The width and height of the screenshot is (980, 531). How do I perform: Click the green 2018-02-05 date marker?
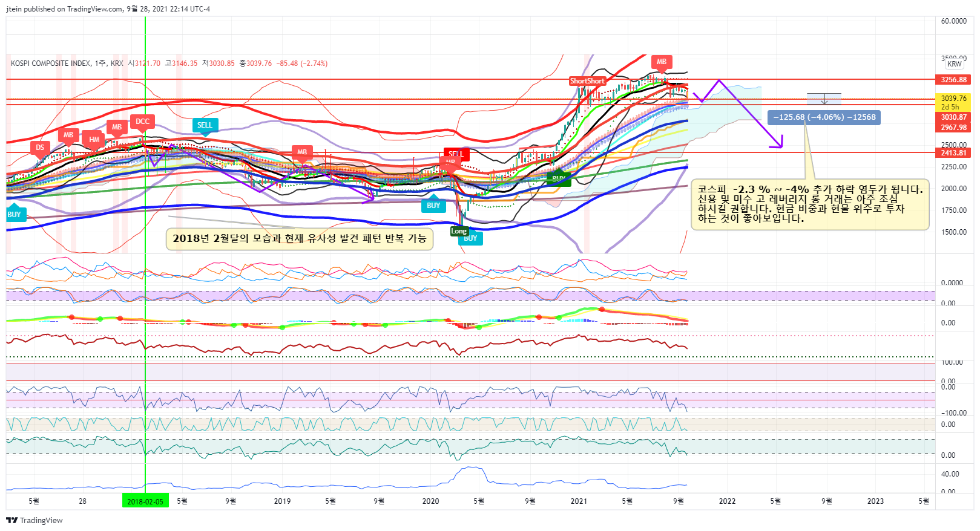coord(145,501)
